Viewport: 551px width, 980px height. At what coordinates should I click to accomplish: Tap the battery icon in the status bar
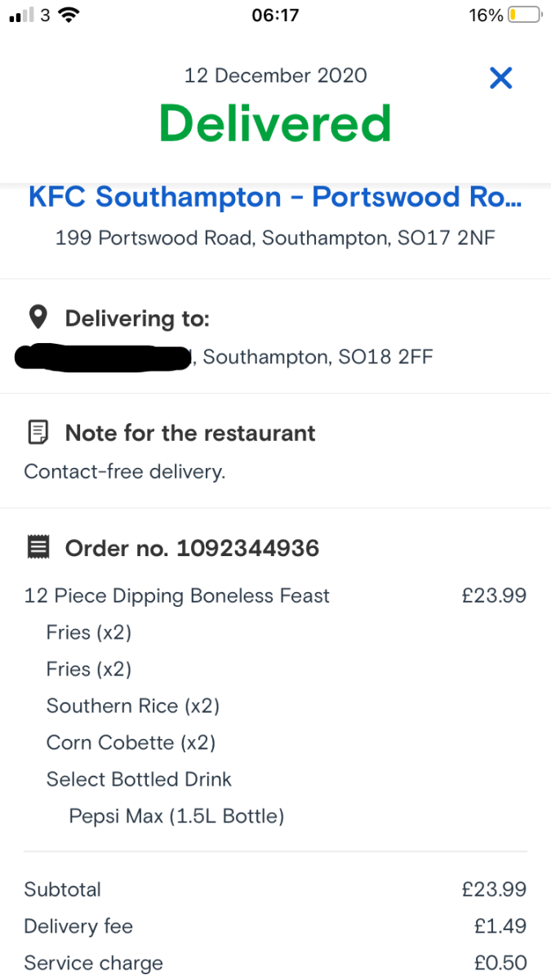click(x=523, y=15)
